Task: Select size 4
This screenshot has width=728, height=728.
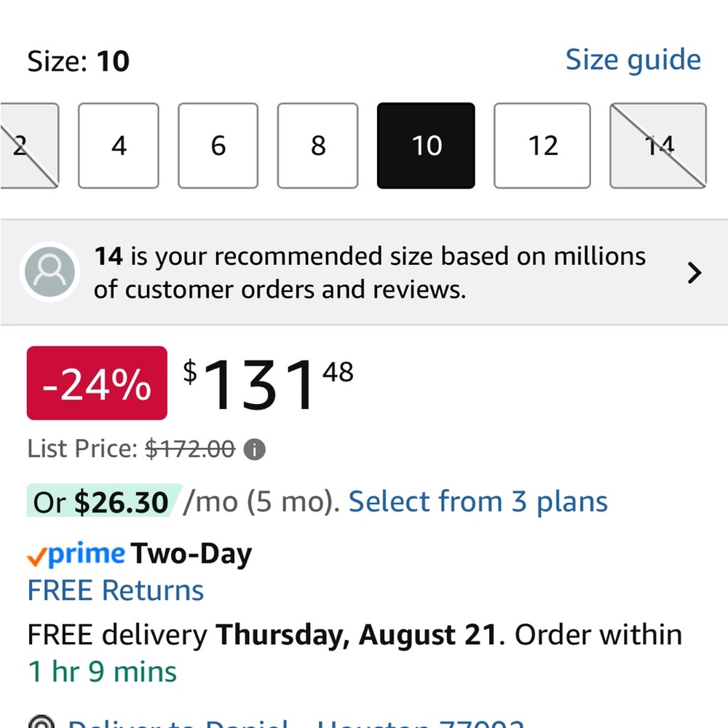Action: coord(119,146)
